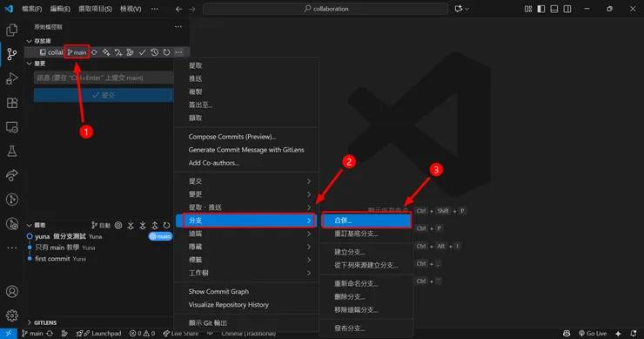Click the more actions ellipsis in repository row
Screen dimensions: 644x339
(178, 52)
